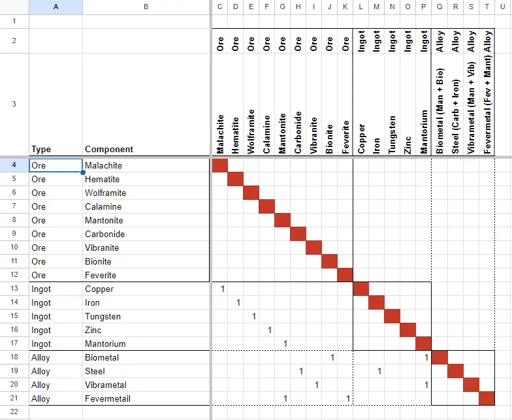The height and width of the screenshot is (420, 512).
Task: Select column A header
Action: [x=56, y=7]
